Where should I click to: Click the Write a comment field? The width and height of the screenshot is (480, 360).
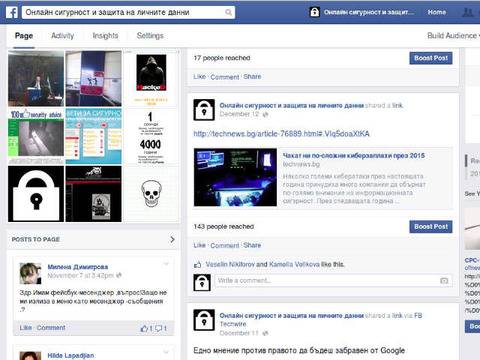point(334,281)
